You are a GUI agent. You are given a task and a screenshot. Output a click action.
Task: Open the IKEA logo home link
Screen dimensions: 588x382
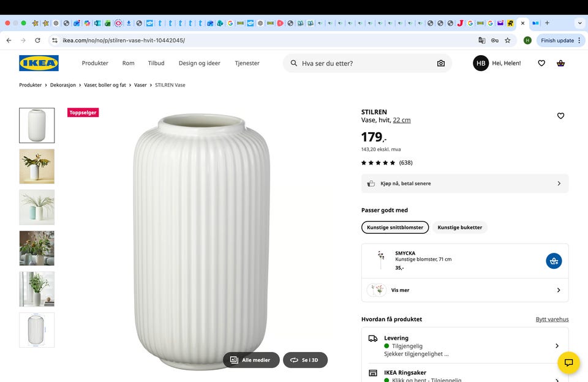pos(39,63)
